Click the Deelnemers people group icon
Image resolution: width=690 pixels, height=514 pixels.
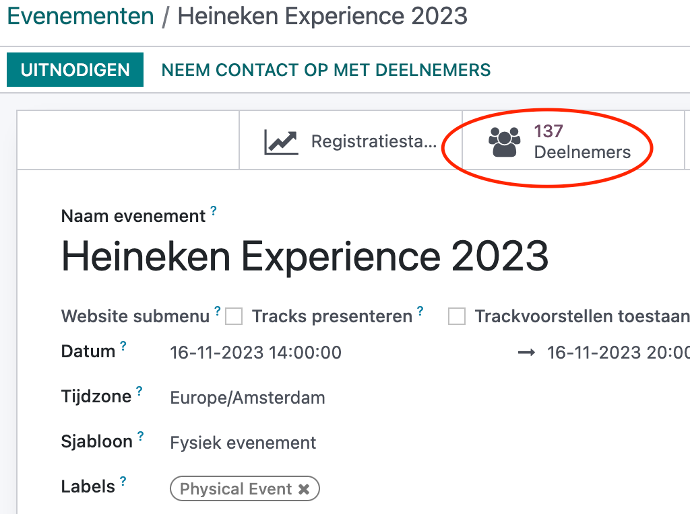(504, 142)
